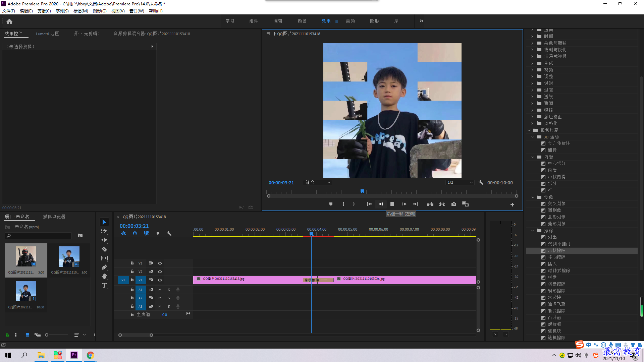This screenshot has height=362, width=644.
Task: Select the Type tool
Action: click(x=104, y=285)
